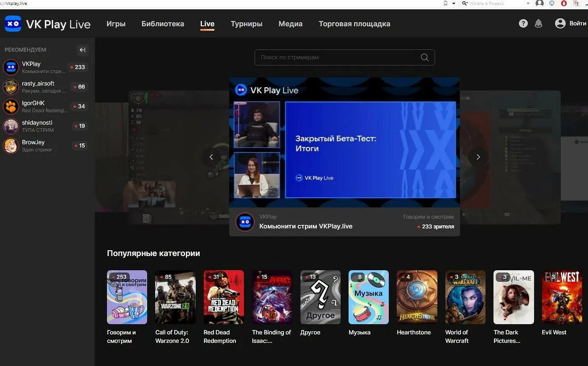Focus the Yandex browser search box

click(x=496, y=3)
